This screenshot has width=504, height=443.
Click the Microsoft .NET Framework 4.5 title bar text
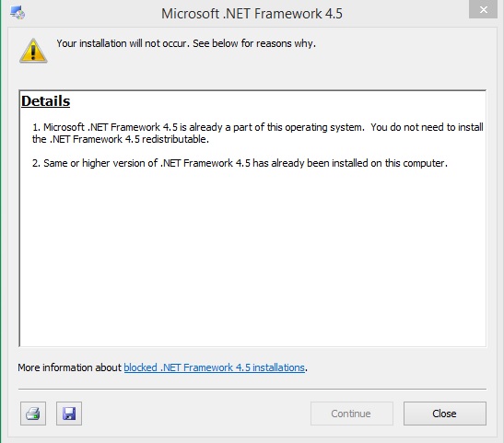252,14
